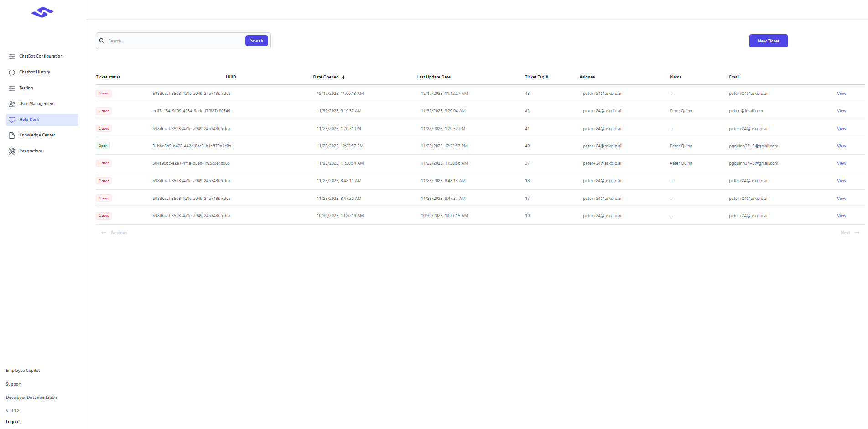Go to the Previous page of tickets
This screenshot has height=429, width=868.
click(x=114, y=233)
